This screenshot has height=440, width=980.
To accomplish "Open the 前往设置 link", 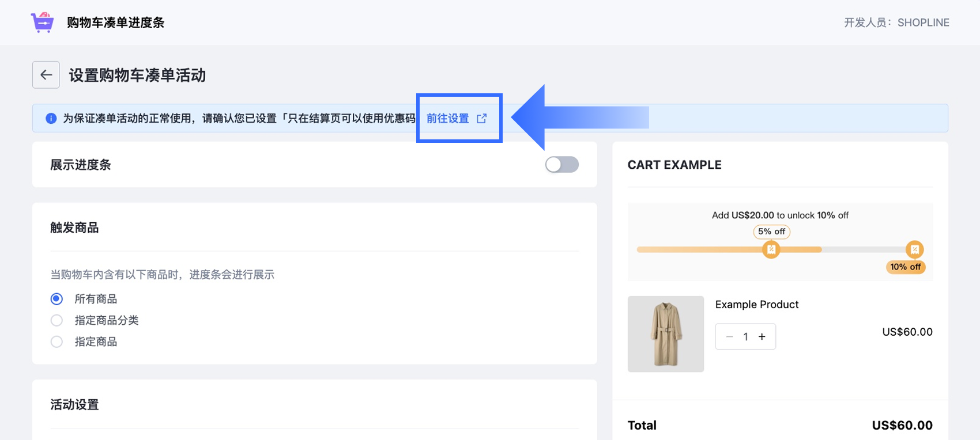I will click(448, 119).
